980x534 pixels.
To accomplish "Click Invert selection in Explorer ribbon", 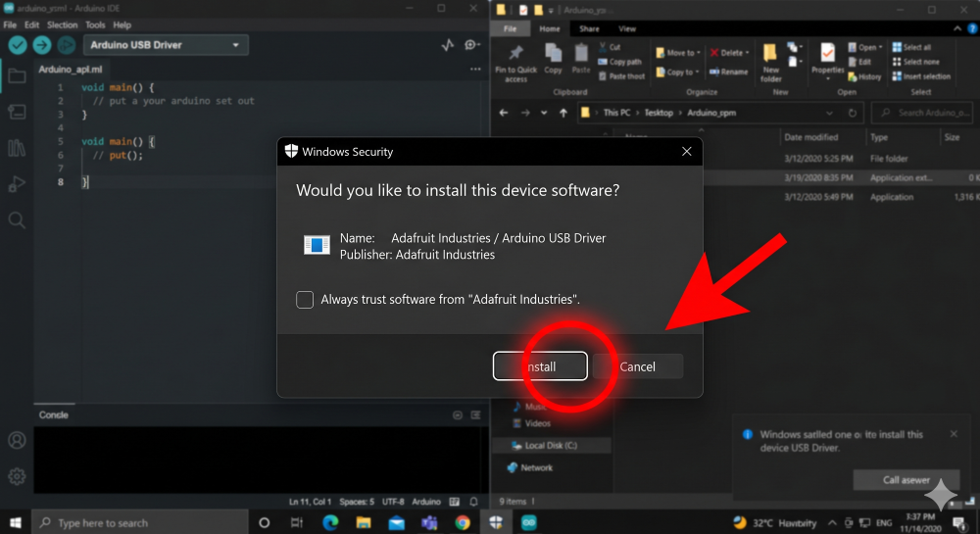I will pos(921,76).
